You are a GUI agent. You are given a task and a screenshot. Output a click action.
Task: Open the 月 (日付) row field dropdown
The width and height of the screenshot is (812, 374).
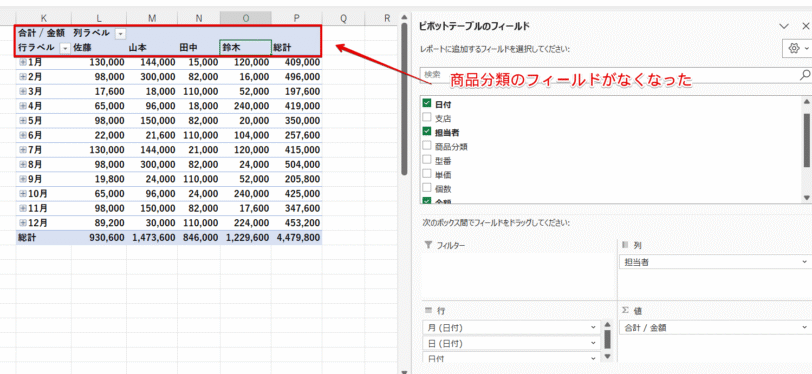pyautogui.click(x=593, y=327)
